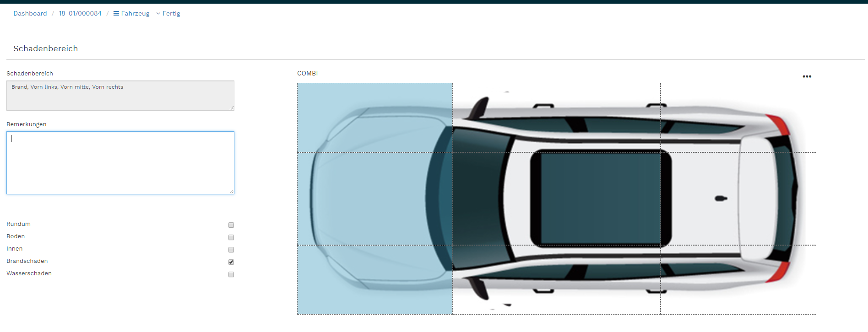This screenshot has width=868, height=332.
Task: Select the top-middle zone of car diagram
Action: click(x=556, y=118)
